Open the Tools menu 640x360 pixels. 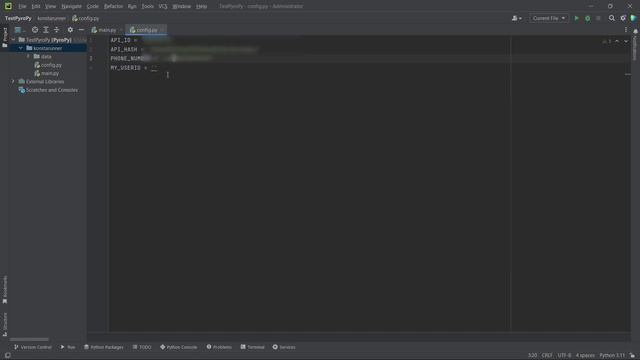click(147, 7)
